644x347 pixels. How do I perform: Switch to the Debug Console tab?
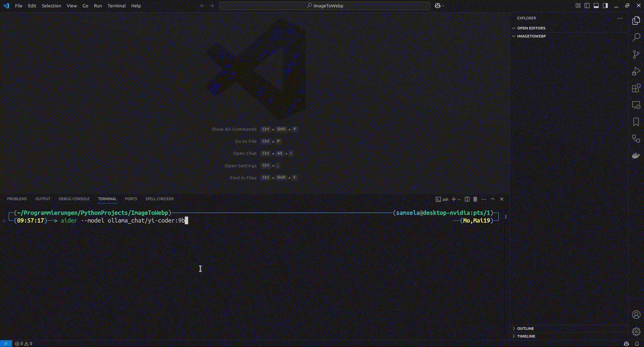pyautogui.click(x=74, y=199)
